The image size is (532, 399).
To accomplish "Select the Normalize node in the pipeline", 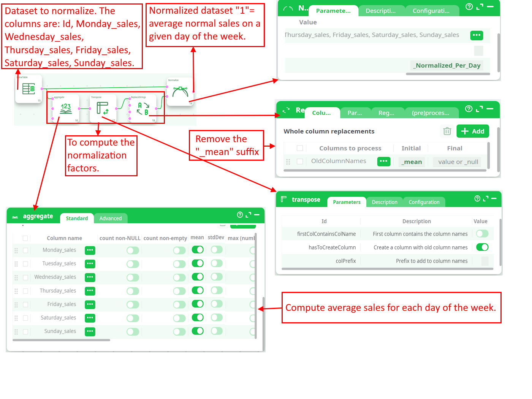I will click(x=180, y=92).
